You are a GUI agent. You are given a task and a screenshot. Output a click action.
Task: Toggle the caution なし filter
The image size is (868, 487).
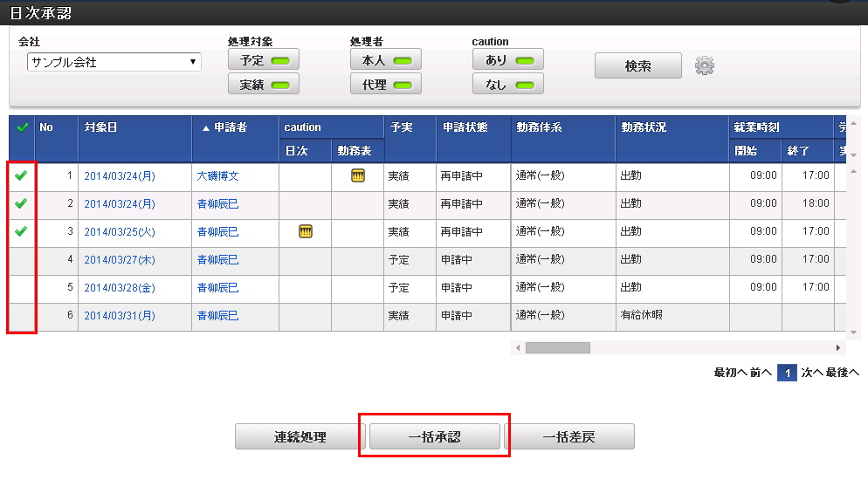[508, 84]
